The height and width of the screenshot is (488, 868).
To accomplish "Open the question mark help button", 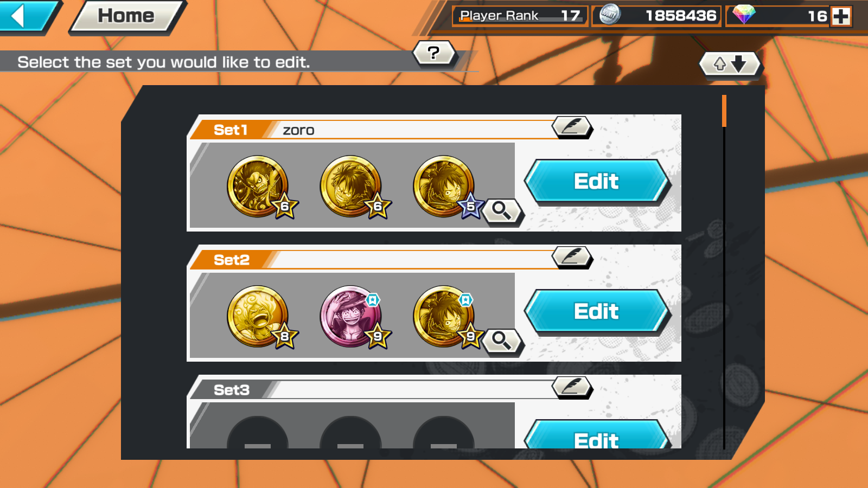I will 434,53.
